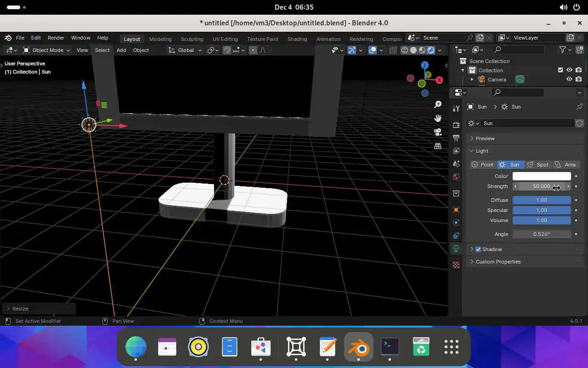This screenshot has height=368, width=588.
Task: Open the Scene properties tab
Action: (456, 163)
